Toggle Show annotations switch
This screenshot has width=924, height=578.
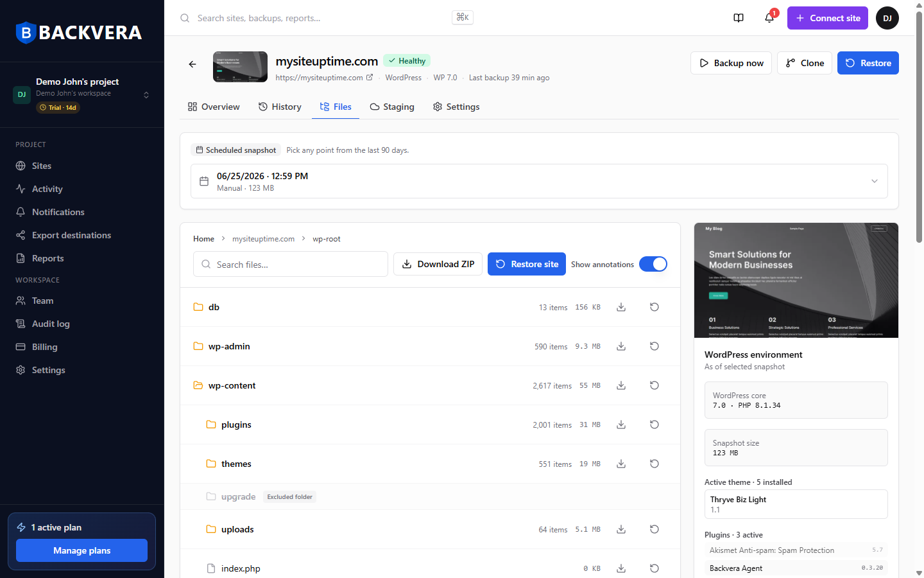653,264
